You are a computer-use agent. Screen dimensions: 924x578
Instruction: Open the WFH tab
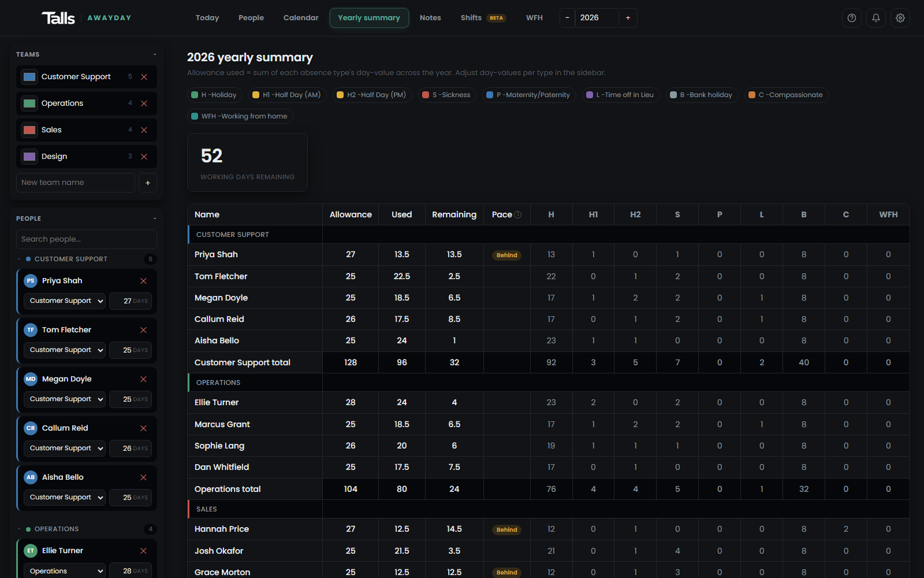point(534,18)
